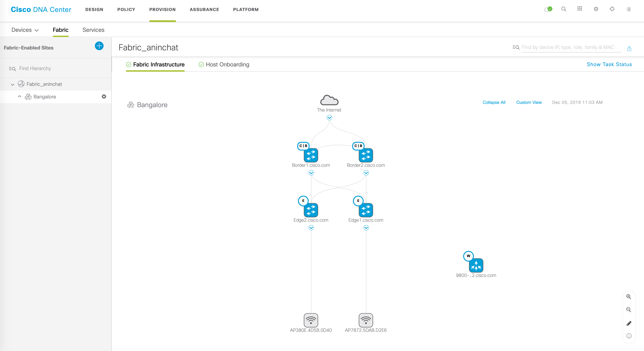Select Edge2.cisco.com switch icon
The width and height of the screenshot is (644, 351).
(311, 210)
